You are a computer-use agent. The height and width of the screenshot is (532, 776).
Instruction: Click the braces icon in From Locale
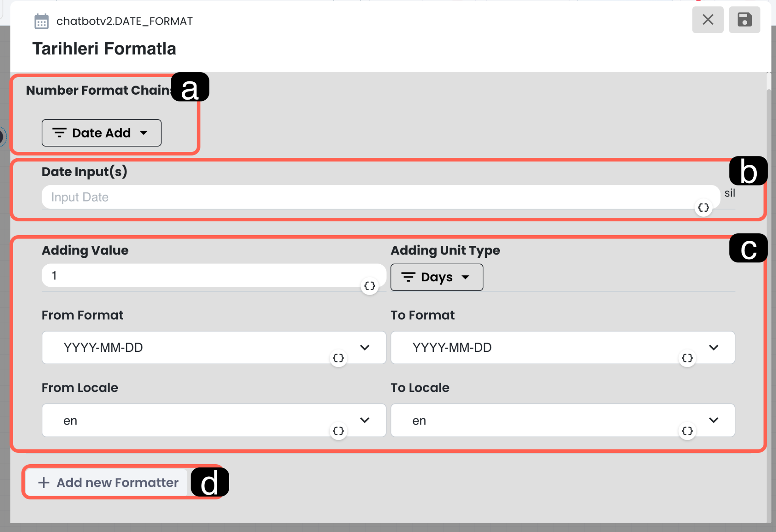[338, 431]
